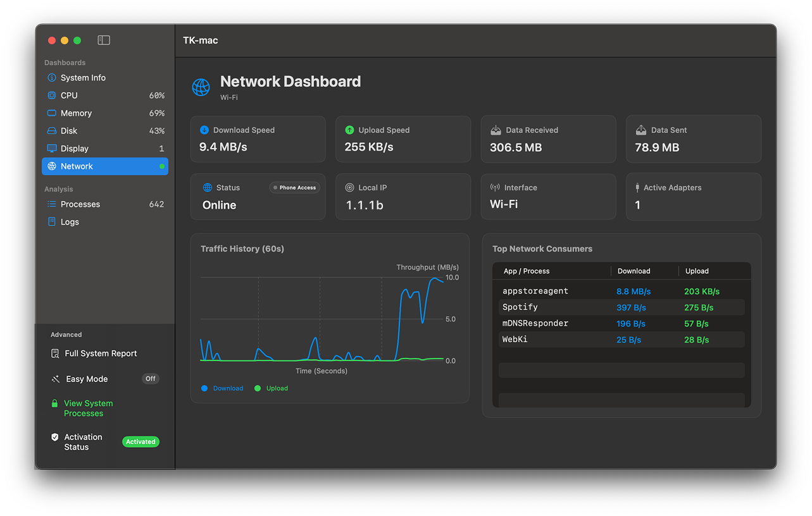Sort consumers by the Download column header
This screenshot has width=812, height=516.
pyautogui.click(x=634, y=271)
